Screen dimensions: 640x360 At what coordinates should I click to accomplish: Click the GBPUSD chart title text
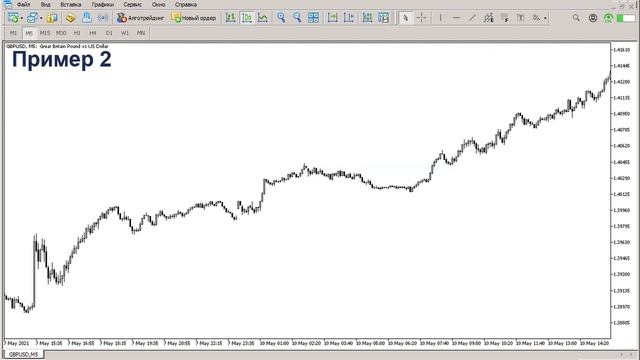click(x=57, y=47)
